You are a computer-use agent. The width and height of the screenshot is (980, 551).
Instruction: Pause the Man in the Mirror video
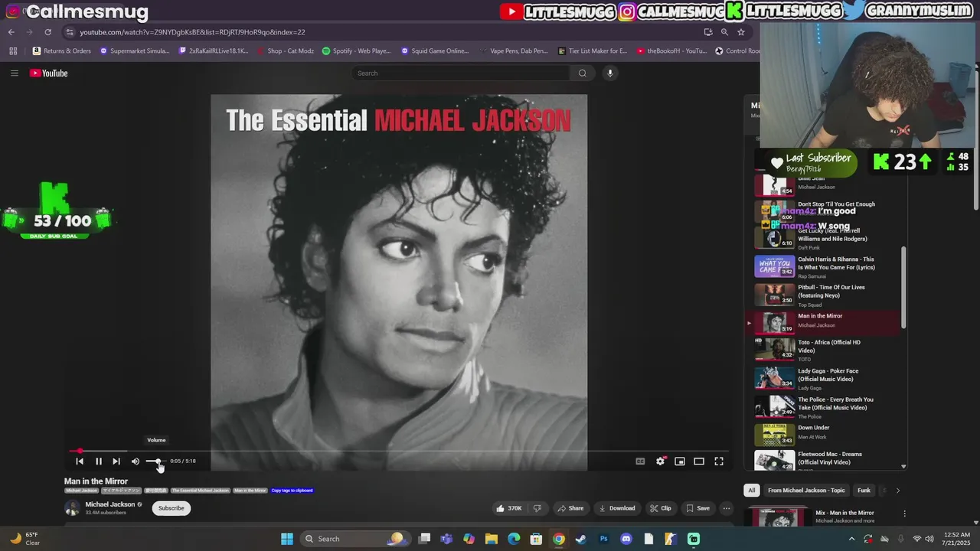coord(98,461)
